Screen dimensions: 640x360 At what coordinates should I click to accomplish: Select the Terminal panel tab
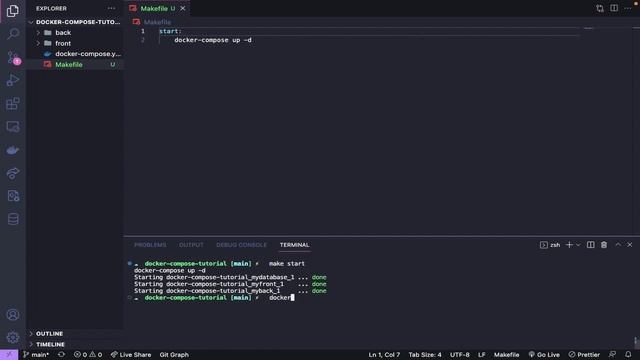294,245
